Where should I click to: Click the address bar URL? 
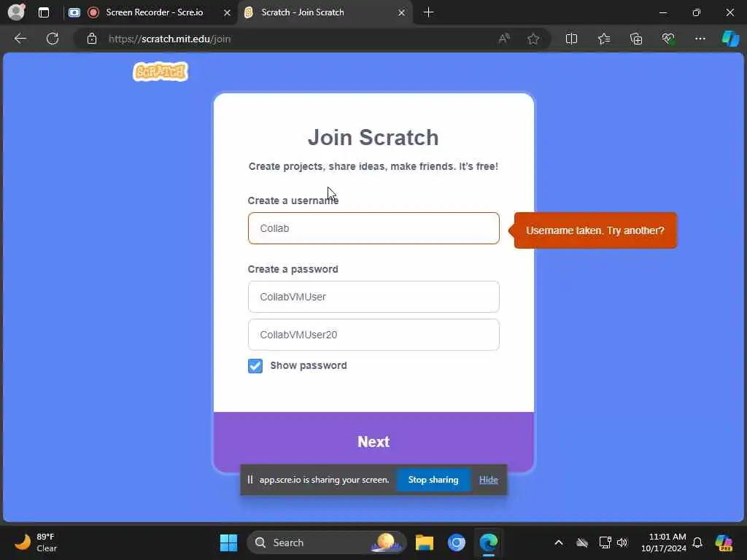(169, 39)
